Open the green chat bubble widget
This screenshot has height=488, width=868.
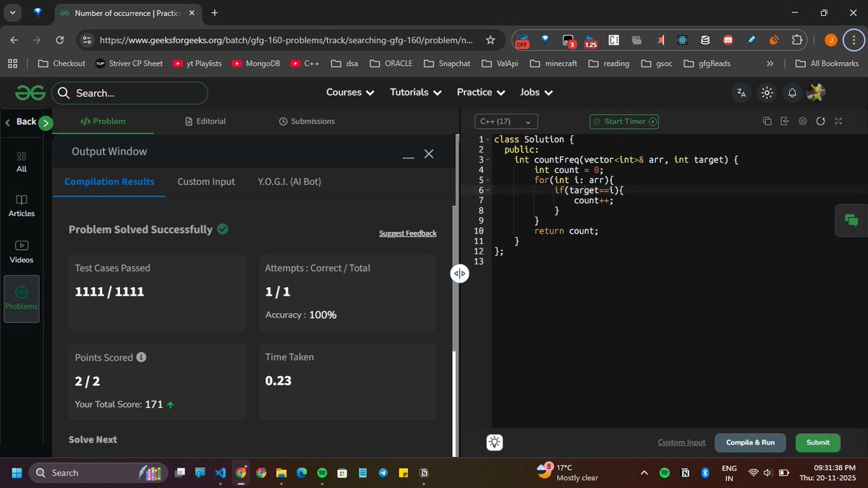coord(851,221)
